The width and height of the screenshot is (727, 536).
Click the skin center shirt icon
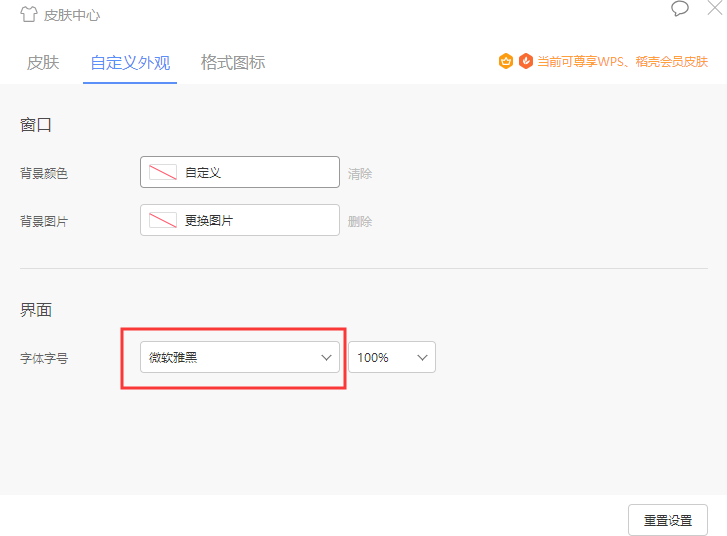point(28,14)
